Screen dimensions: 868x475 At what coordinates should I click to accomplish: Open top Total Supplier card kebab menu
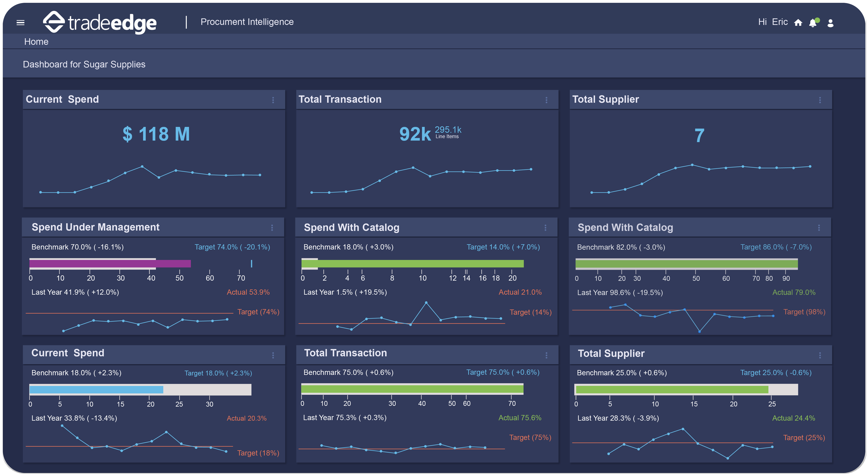(820, 100)
